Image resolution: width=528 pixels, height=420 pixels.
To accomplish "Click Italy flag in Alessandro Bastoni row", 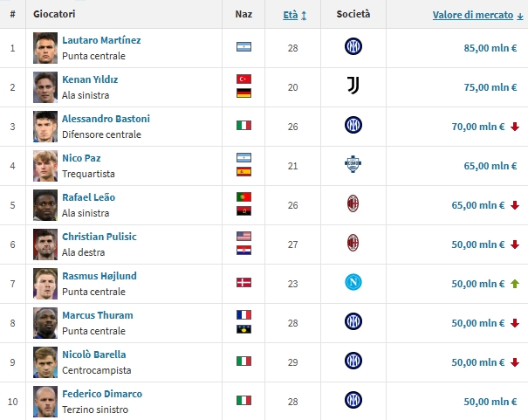I will (x=243, y=126).
